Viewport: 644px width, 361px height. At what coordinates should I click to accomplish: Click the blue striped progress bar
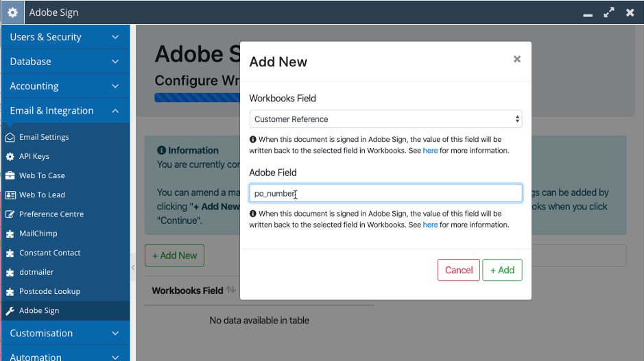[x=197, y=98]
